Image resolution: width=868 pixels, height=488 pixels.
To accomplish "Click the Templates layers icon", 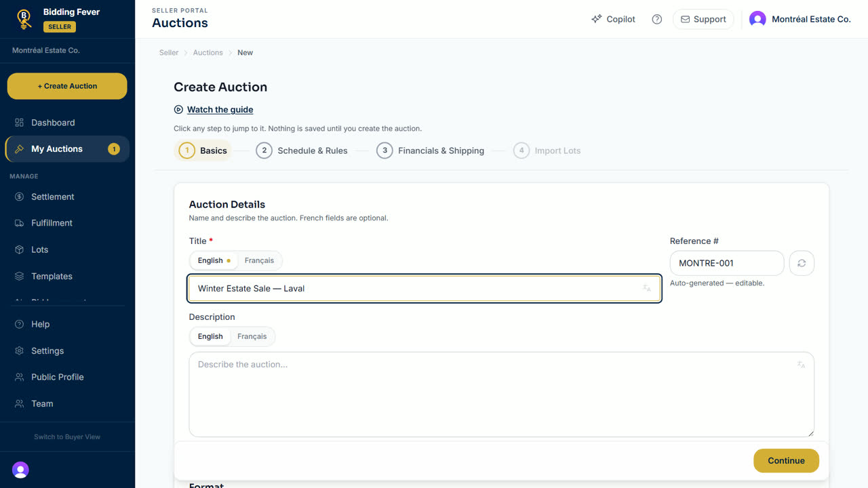I will (x=19, y=276).
